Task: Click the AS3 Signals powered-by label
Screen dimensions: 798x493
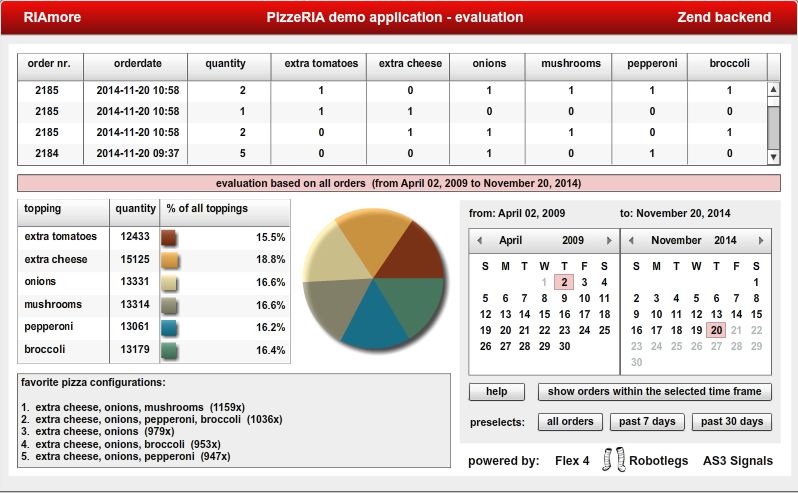Action: point(737,461)
